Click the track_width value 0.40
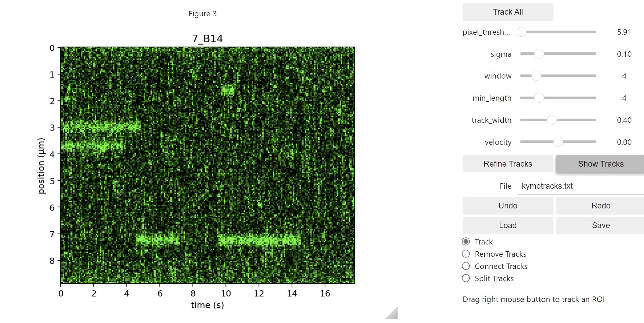 point(624,120)
